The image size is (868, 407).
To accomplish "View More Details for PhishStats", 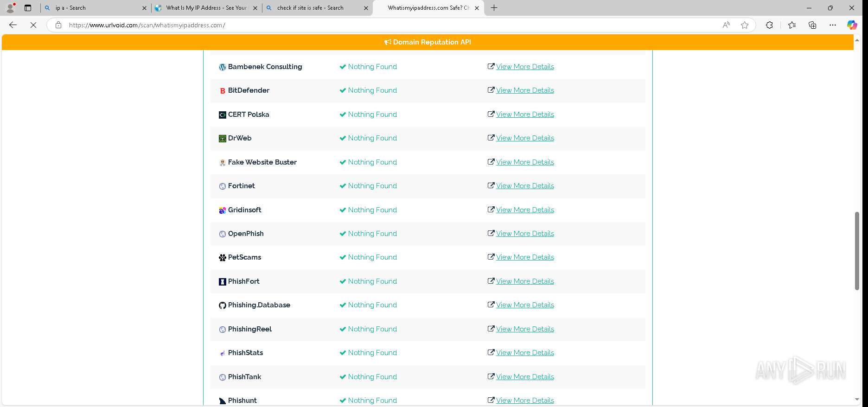I will click(x=525, y=353).
